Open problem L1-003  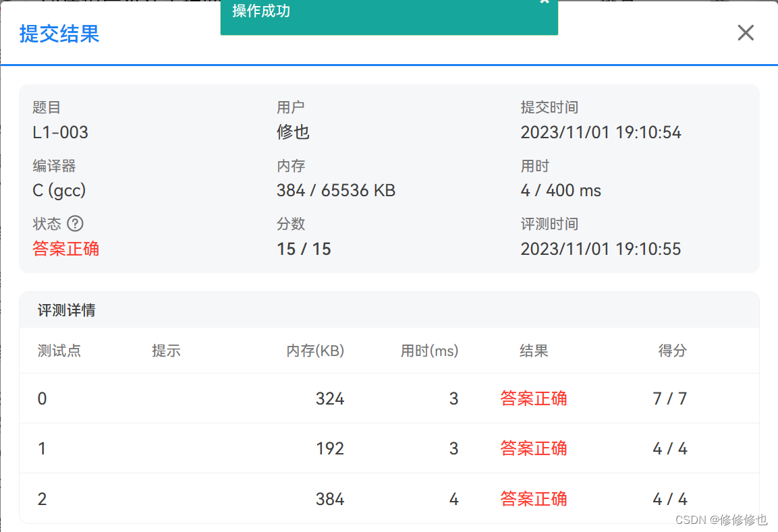61,132
